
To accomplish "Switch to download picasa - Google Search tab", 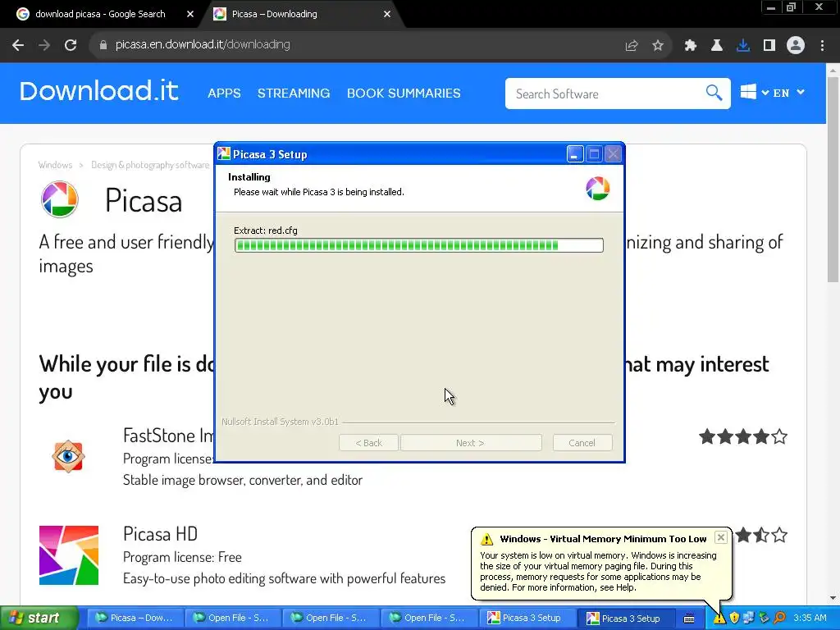I will tap(99, 14).
